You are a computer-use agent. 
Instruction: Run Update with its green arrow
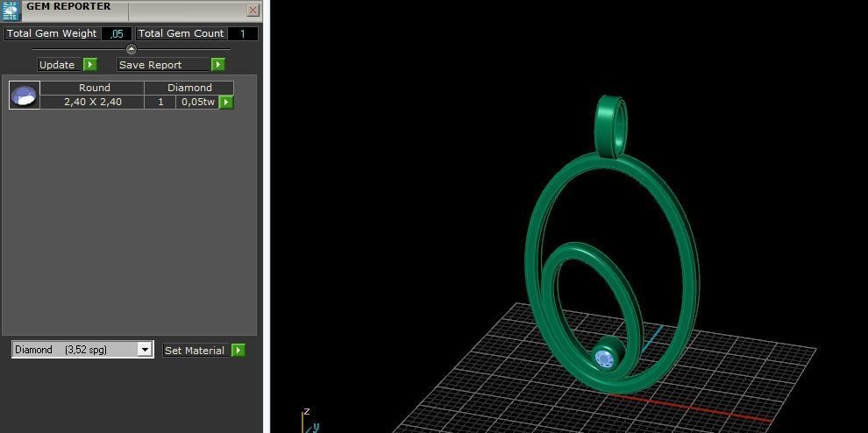(x=90, y=65)
